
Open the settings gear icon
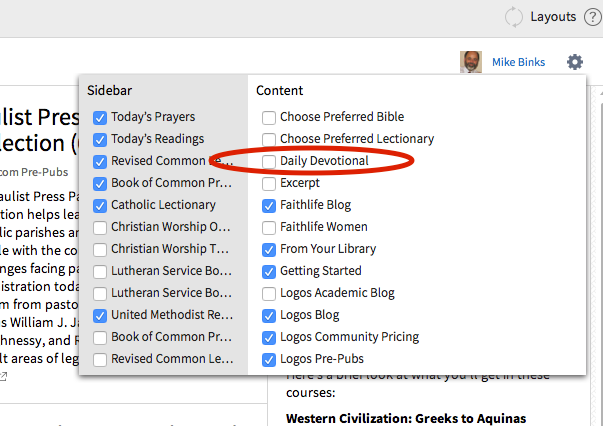(x=575, y=62)
